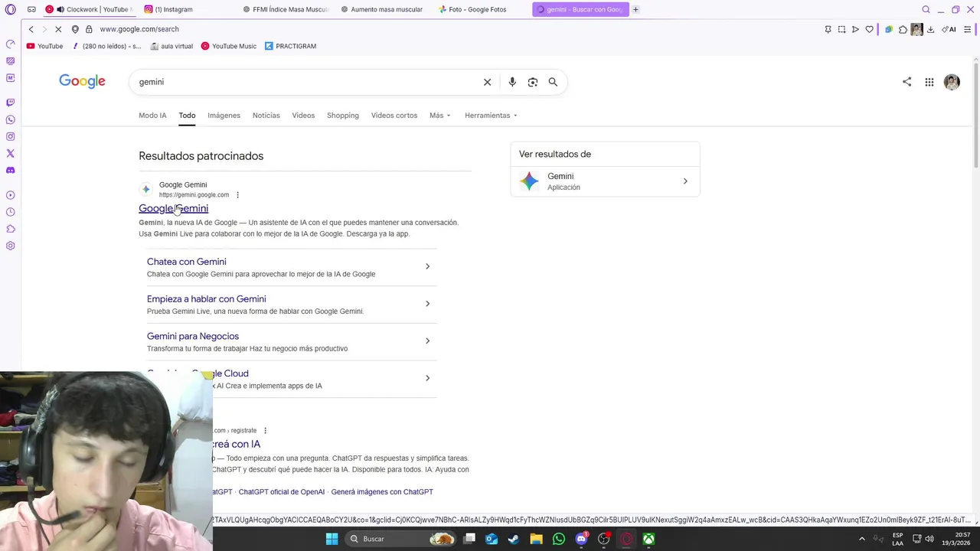Submit search with magnifying glass icon

(x=553, y=82)
